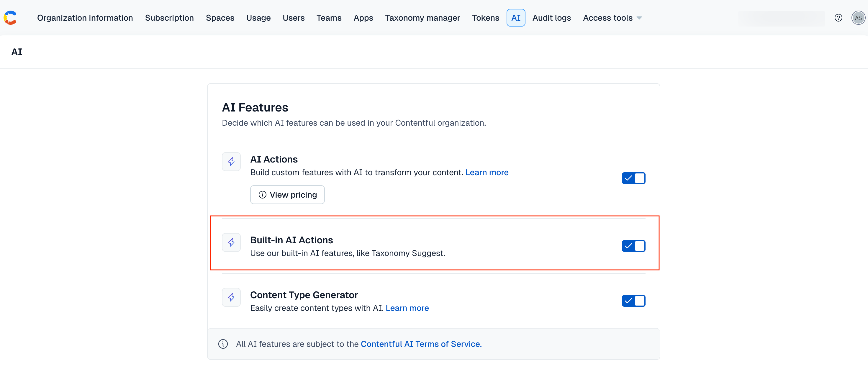The height and width of the screenshot is (374, 868).
Task: Expand the Access tools dropdown
Action: (607, 18)
